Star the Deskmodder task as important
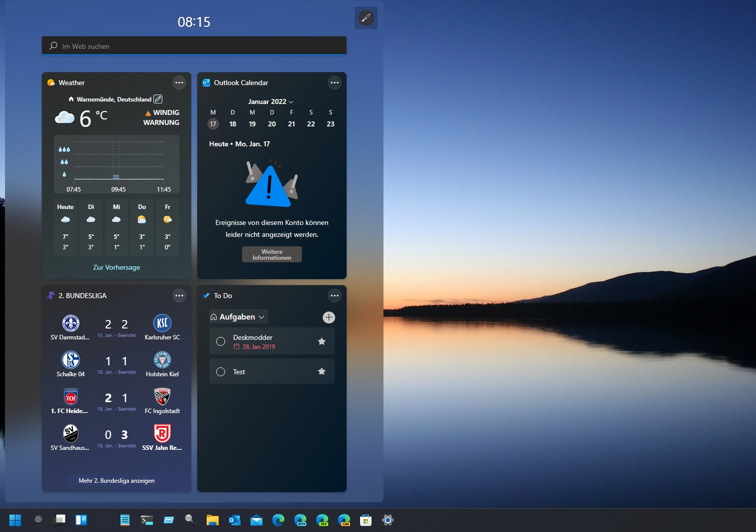Image resolution: width=756 pixels, height=532 pixels. [322, 341]
